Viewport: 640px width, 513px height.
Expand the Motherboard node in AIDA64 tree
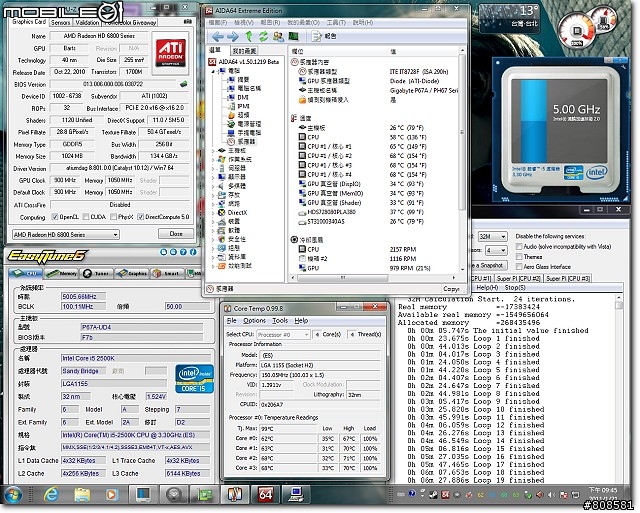coord(213,151)
